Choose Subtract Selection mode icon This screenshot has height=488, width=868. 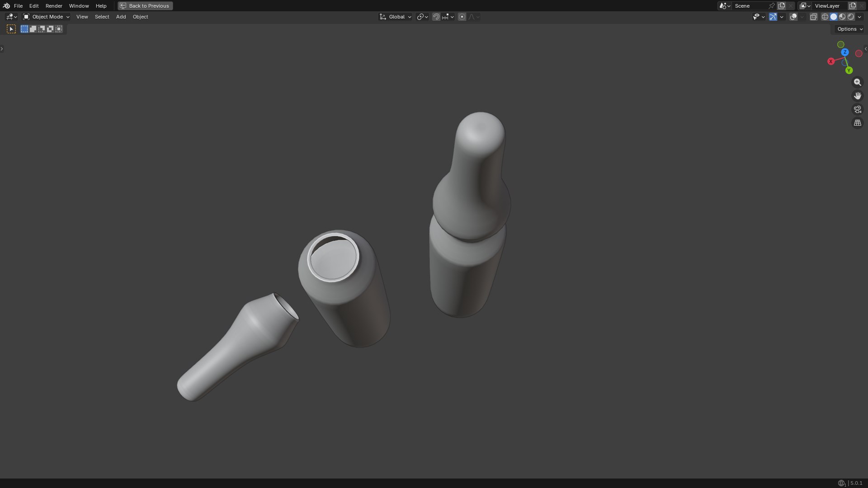click(x=42, y=29)
